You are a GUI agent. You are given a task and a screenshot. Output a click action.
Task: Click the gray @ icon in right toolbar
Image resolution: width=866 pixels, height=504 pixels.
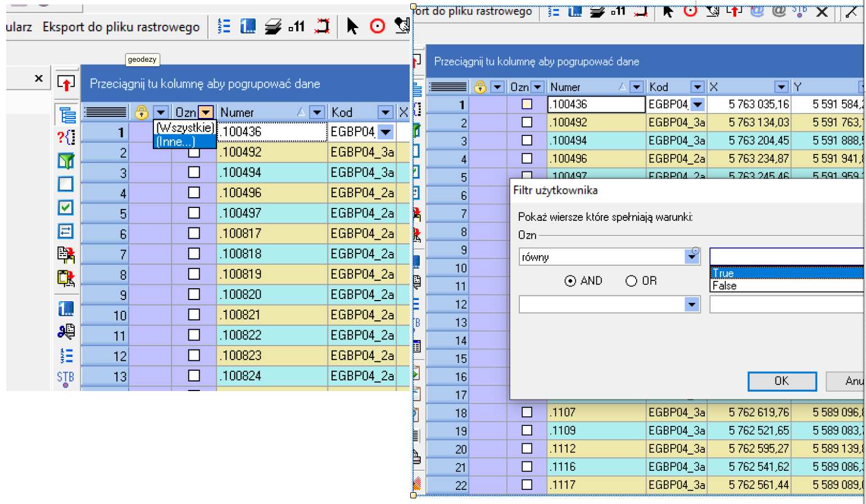(778, 11)
